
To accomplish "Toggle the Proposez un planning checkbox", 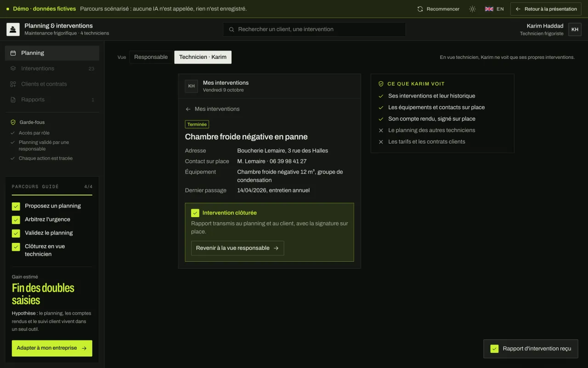I will coord(16,206).
